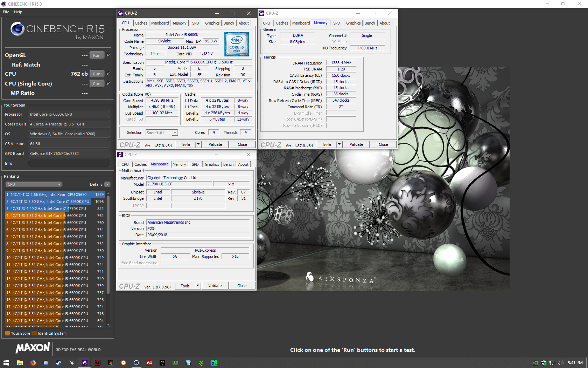This screenshot has height=368, width=588.
Task: Open the File menu in Cinebench
Action: 6,12
